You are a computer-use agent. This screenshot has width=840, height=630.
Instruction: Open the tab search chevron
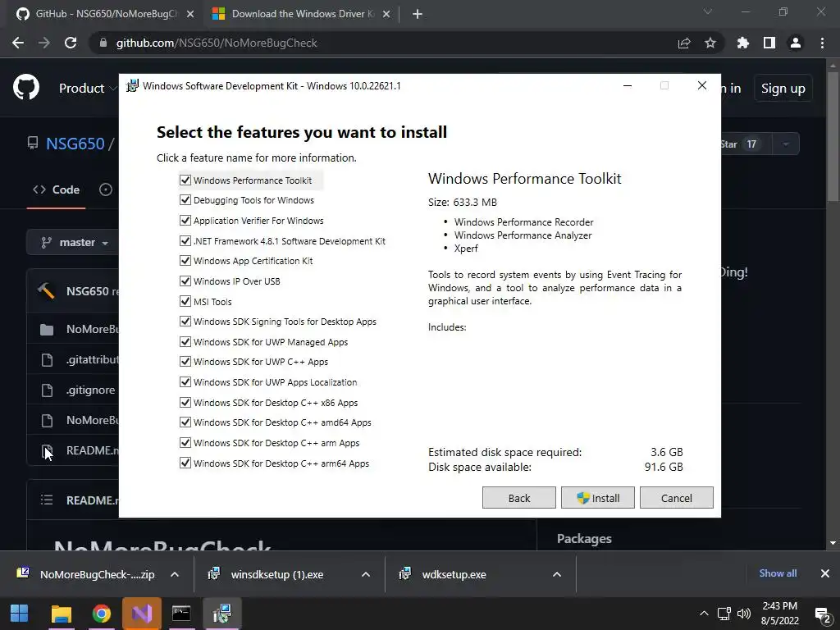(x=708, y=11)
